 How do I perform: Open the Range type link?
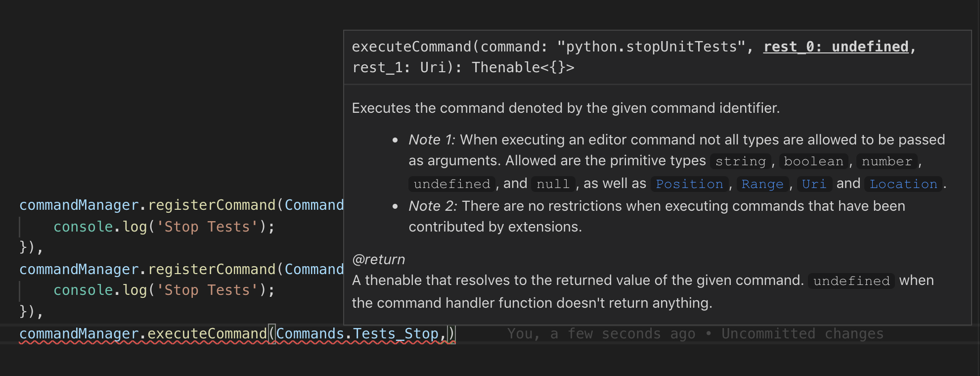(762, 184)
